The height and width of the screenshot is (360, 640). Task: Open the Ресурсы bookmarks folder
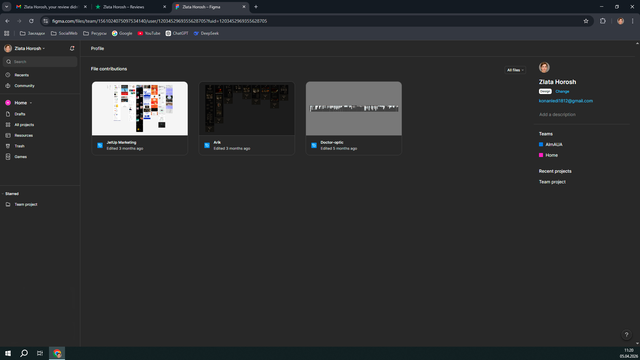(x=95, y=33)
